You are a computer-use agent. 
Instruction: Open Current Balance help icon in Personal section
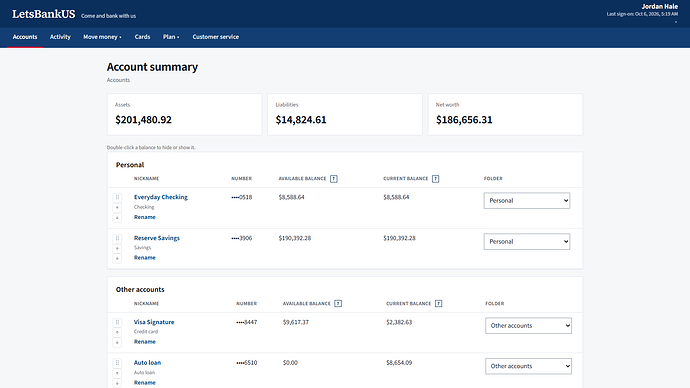435,179
